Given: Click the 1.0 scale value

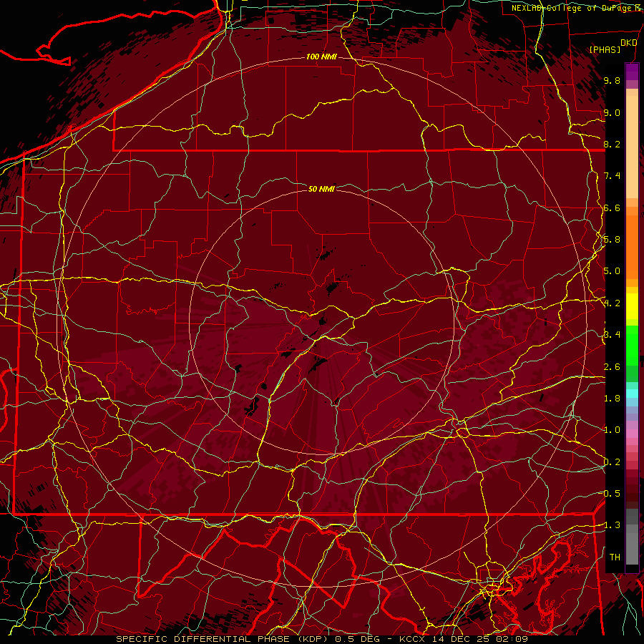Looking at the screenshot, I should click(x=612, y=430).
